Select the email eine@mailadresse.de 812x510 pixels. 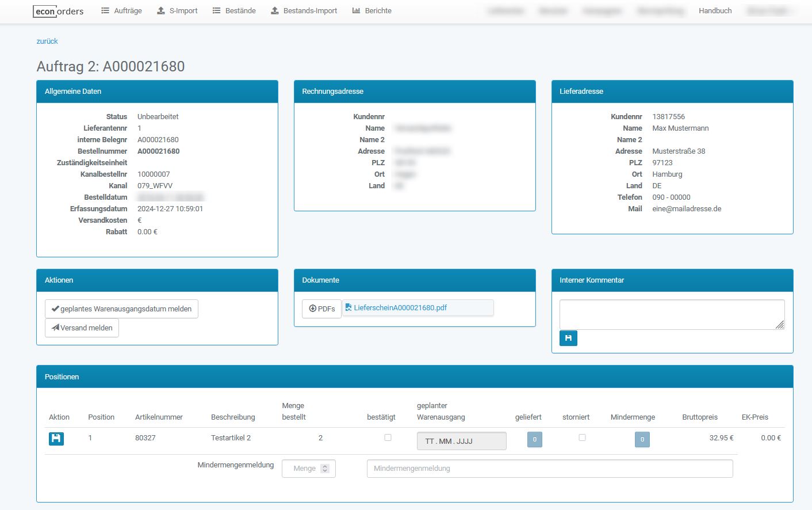(x=687, y=209)
